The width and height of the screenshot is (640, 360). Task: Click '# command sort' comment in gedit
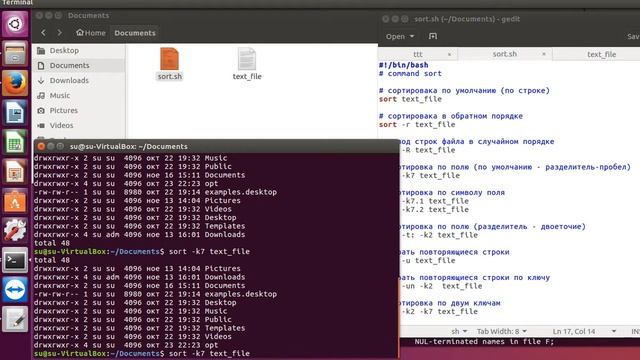pos(410,73)
